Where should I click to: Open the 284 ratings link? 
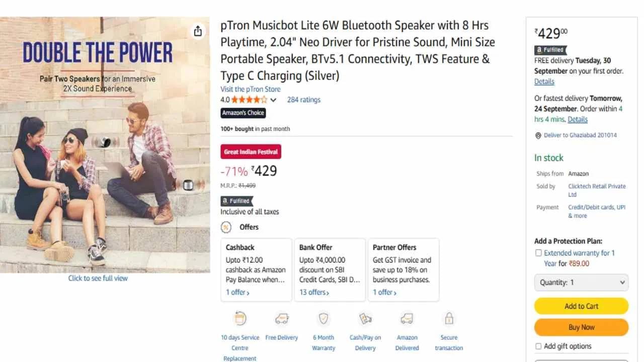[x=303, y=100]
